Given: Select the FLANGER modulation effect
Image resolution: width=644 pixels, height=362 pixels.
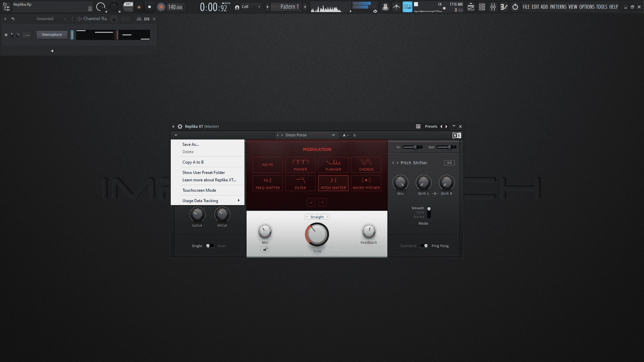Looking at the screenshot, I should tap(333, 165).
